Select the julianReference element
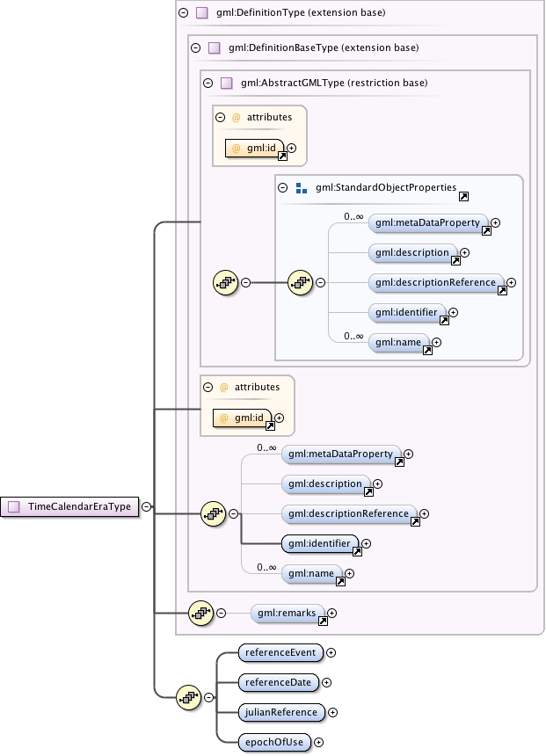Image resolution: width=546 pixels, height=756 pixels. coord(281,713)
